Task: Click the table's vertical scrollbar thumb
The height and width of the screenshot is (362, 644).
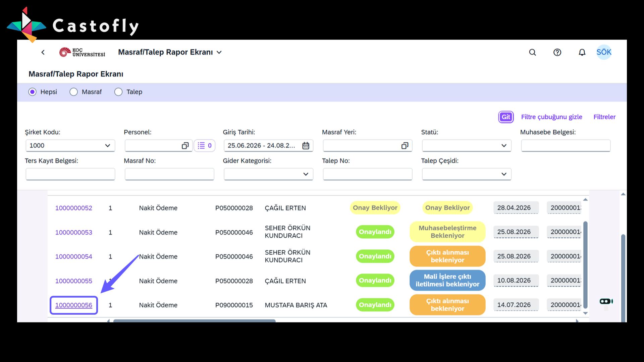Action: click(586, 265)
